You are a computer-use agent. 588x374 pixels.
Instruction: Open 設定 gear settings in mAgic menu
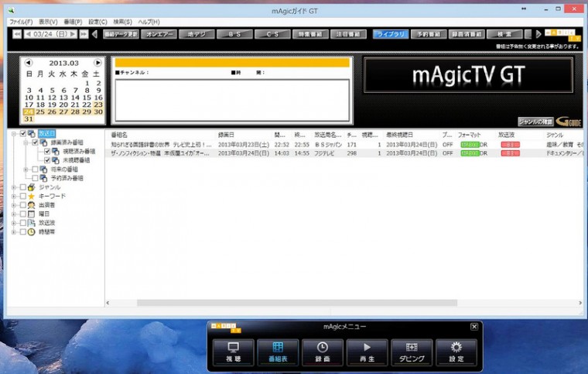[456, 352]
